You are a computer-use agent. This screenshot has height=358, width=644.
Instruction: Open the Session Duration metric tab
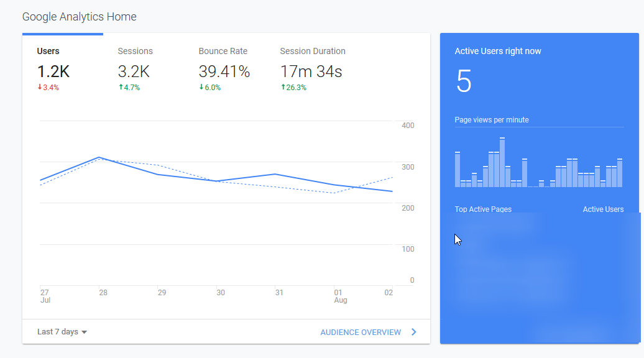click(x=313, y=69)
